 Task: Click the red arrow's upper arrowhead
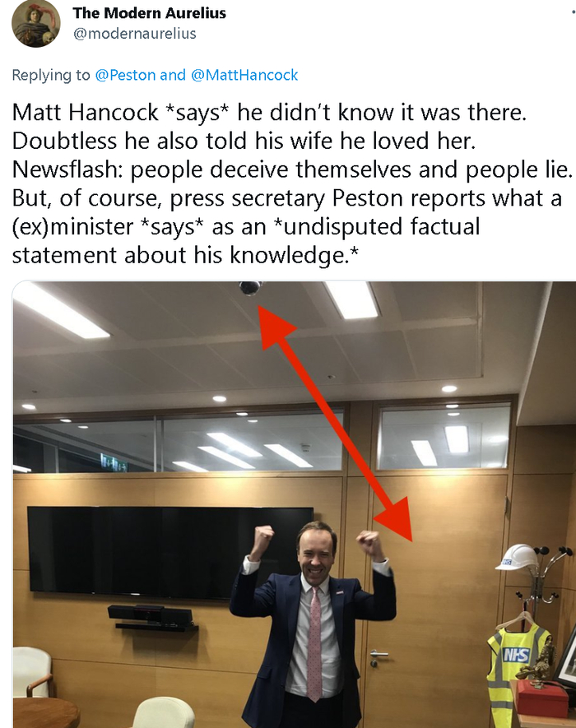[x=274, y=325]
